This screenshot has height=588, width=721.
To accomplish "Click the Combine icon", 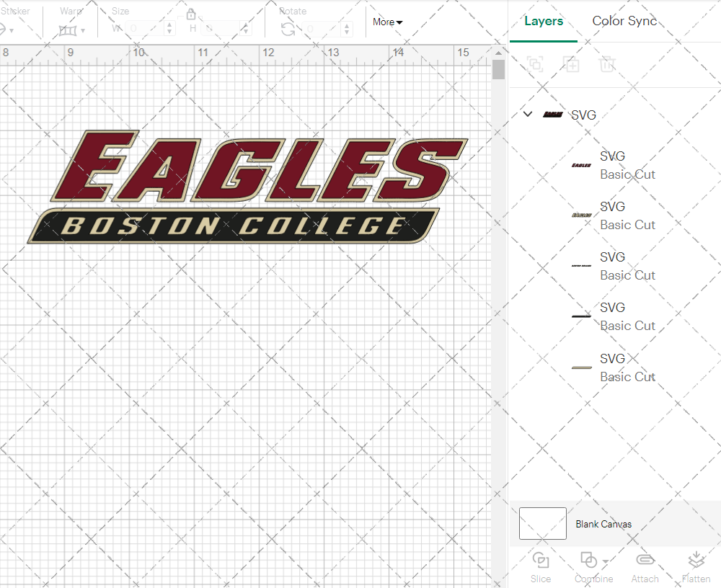I will tap(589, 559).
